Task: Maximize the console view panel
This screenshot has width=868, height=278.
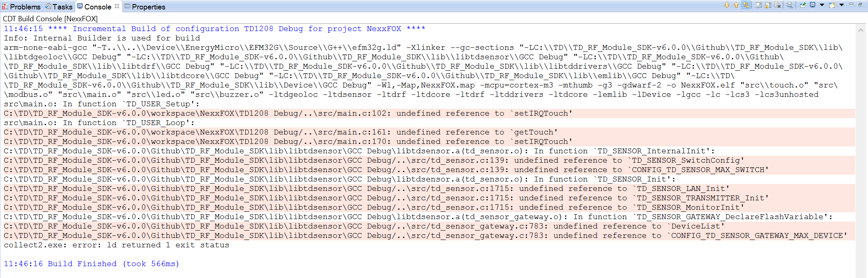Action: tap(860, 4)
